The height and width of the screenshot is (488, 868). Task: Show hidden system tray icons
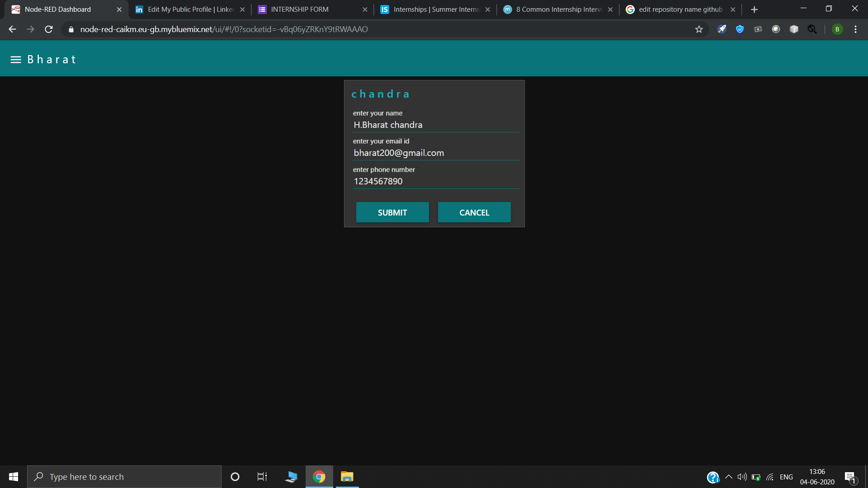point(729,477)
